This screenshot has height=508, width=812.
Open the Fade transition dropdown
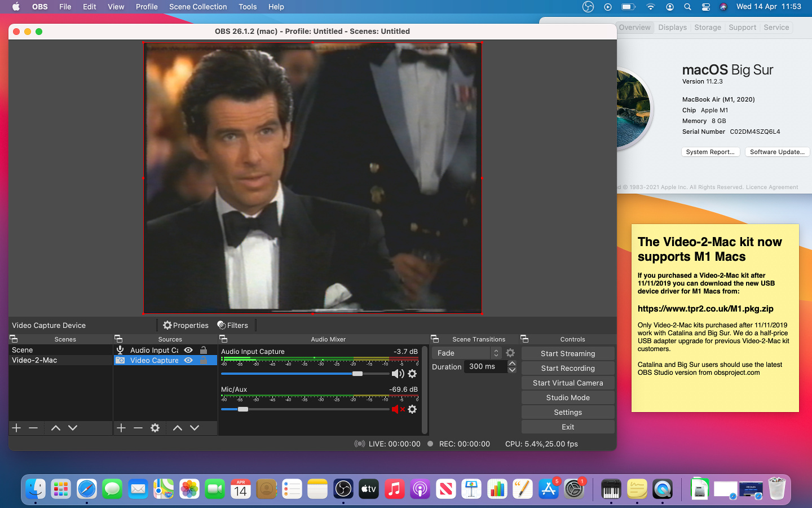click(466, 353)
